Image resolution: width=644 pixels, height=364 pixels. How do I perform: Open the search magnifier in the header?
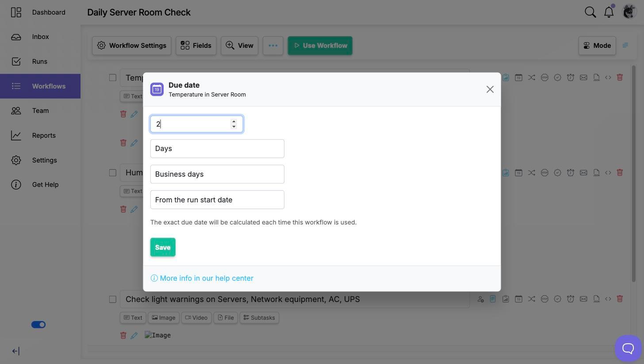[x=590, y=12]
